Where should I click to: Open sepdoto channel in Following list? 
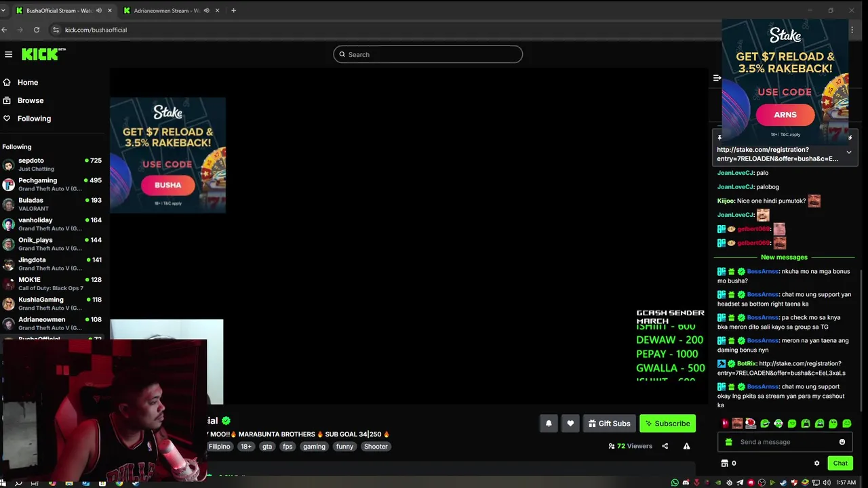point(52,165)
